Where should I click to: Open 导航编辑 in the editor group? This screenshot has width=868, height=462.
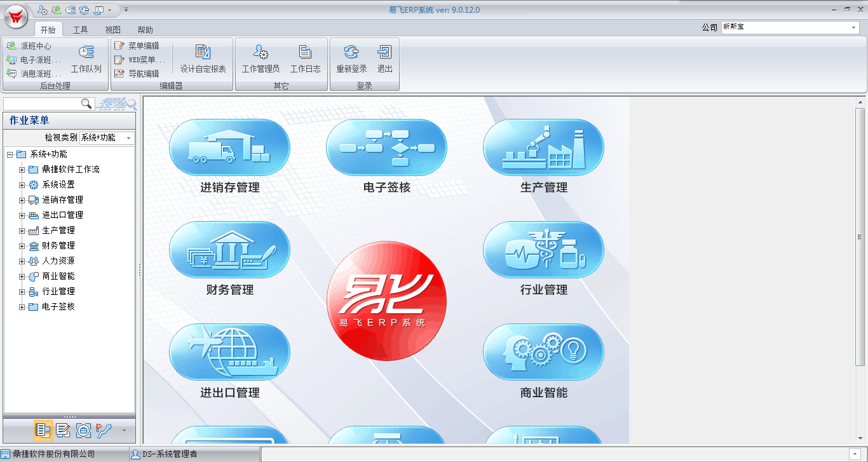click(x=137, y=74)
